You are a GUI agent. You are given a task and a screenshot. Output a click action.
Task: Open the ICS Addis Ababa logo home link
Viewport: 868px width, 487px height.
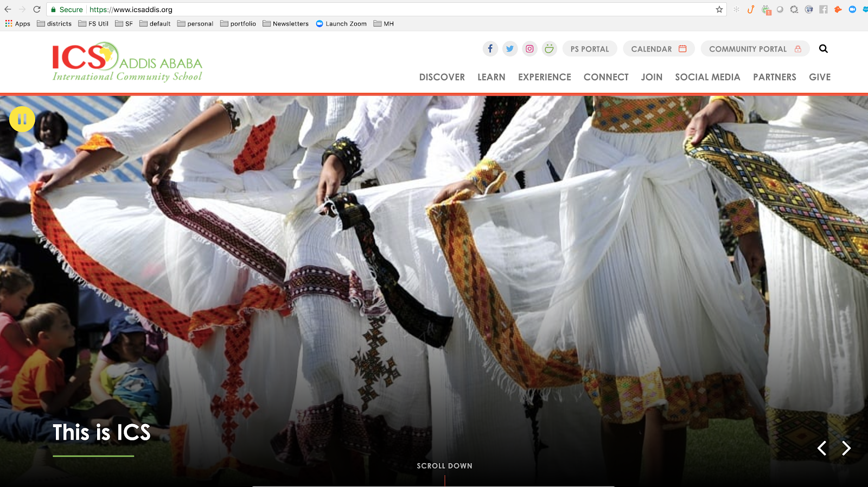[127, 62]
